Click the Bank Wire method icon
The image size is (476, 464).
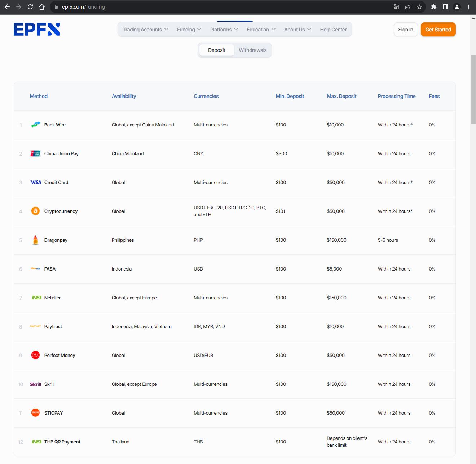click(x=35, y=125)
